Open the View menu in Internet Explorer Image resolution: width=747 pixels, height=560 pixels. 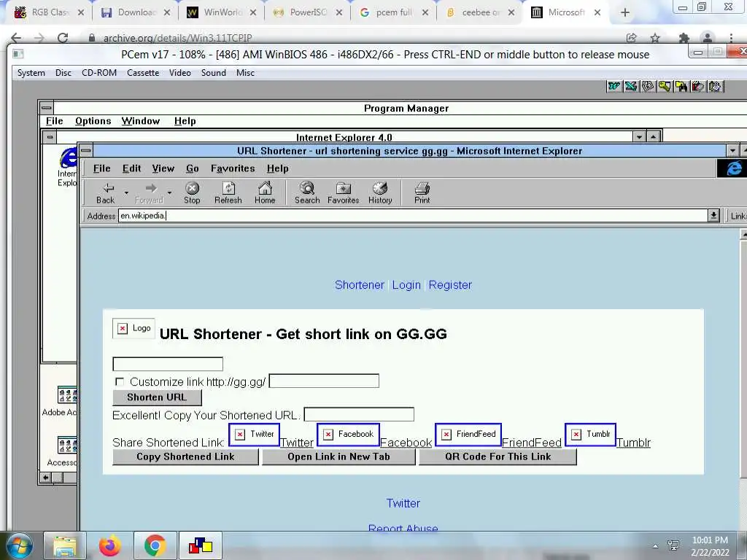[163, 168]
